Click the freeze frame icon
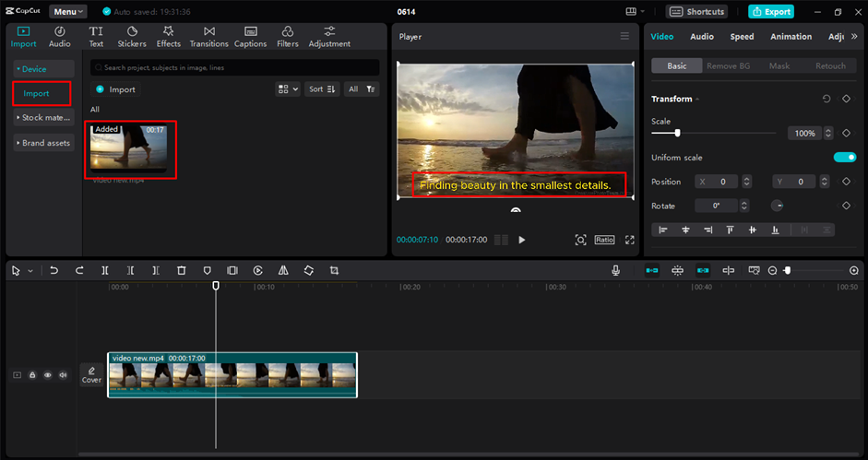 coord(232,270)
